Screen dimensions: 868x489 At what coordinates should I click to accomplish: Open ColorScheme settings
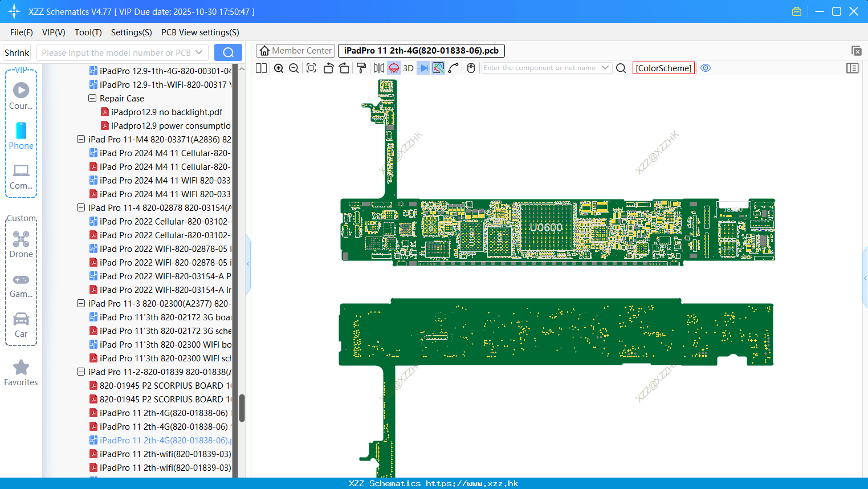(663, 68)
